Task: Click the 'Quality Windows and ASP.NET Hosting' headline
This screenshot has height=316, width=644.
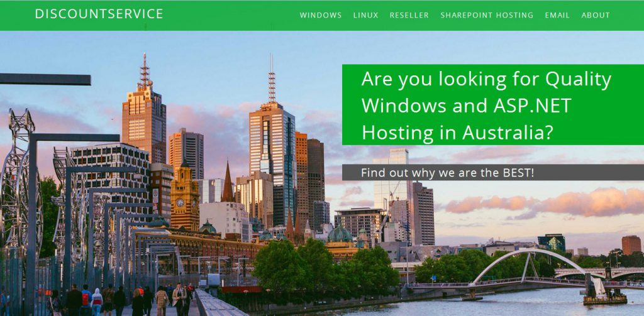Action: click(487, 106)
